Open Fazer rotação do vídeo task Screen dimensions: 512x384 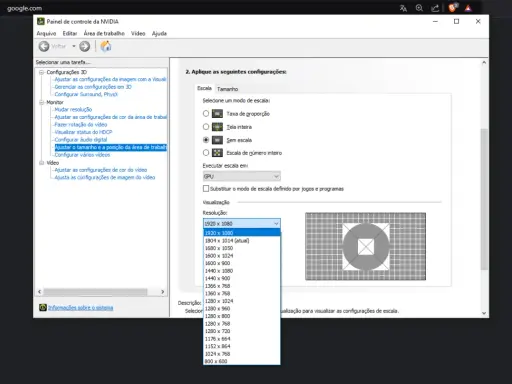point(81,124)
